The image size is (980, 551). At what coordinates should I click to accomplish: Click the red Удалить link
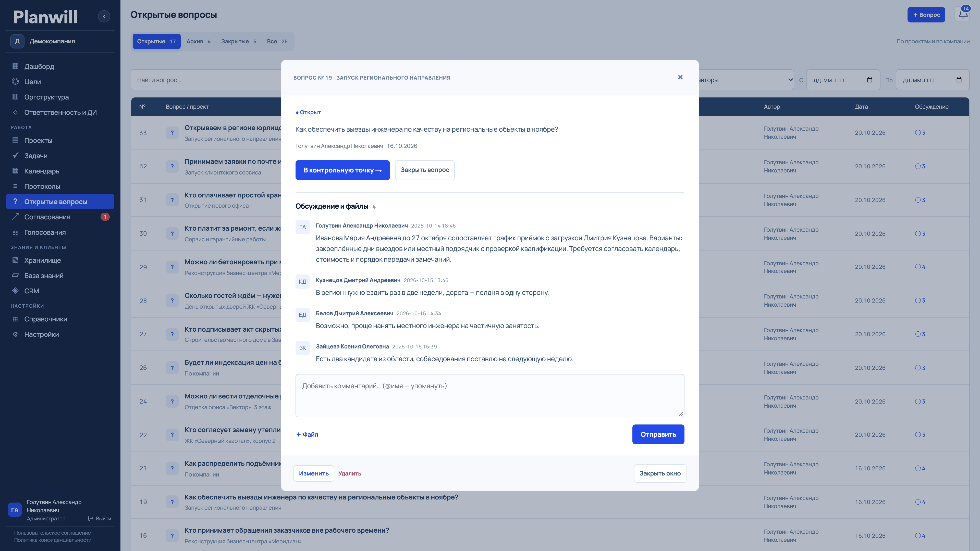point(350,473)
